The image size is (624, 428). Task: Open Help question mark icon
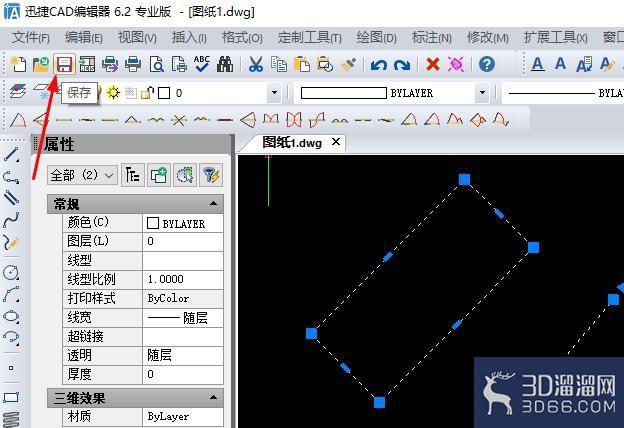(x=487, y=64)
